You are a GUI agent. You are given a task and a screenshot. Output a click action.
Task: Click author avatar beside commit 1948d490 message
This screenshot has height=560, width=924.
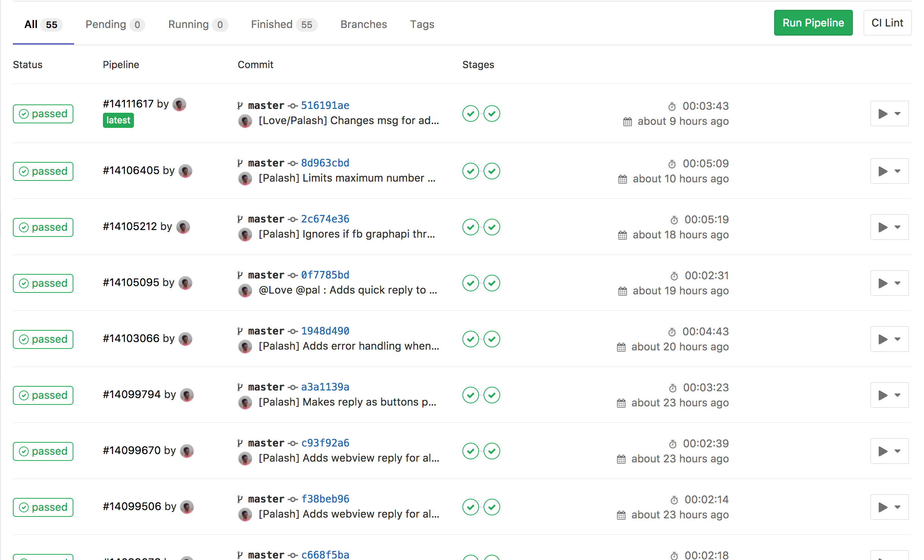point(245,346)
